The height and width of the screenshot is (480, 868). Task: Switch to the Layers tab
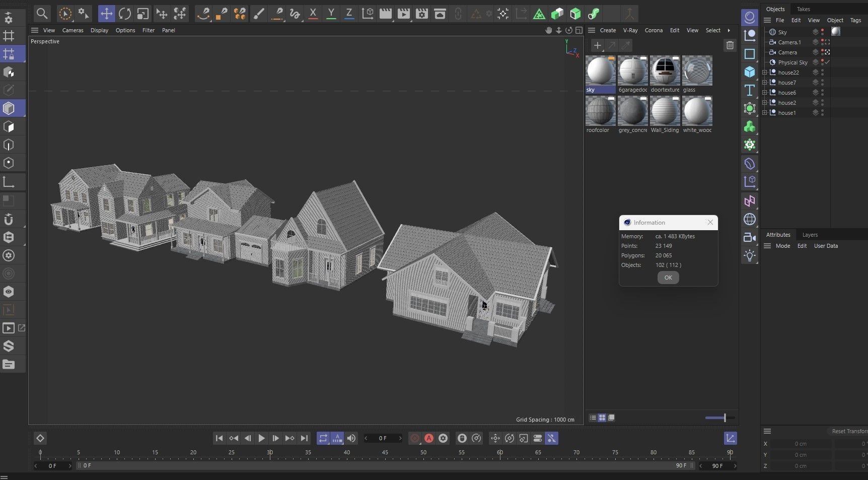click(x=810, y=235)
